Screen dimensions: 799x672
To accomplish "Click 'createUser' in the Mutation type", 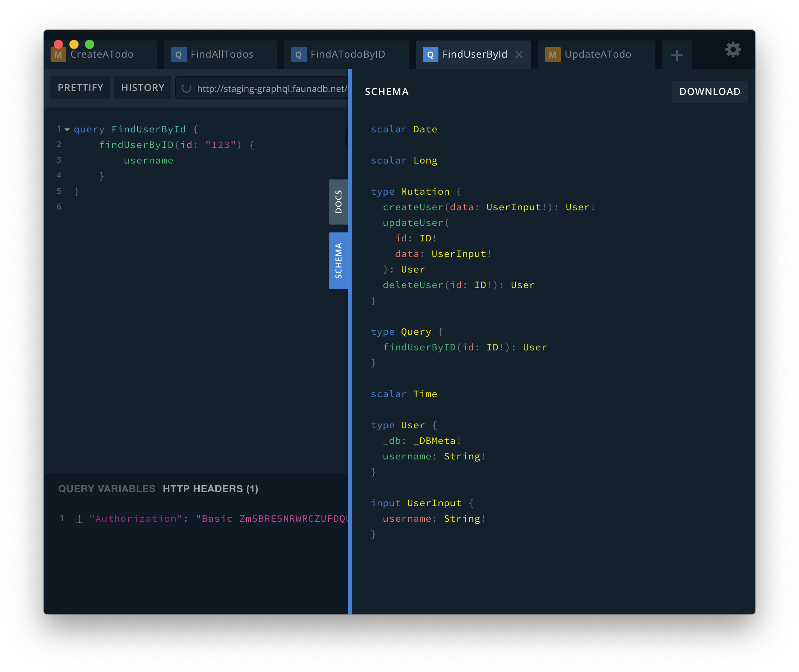I will tap(413, 207).
